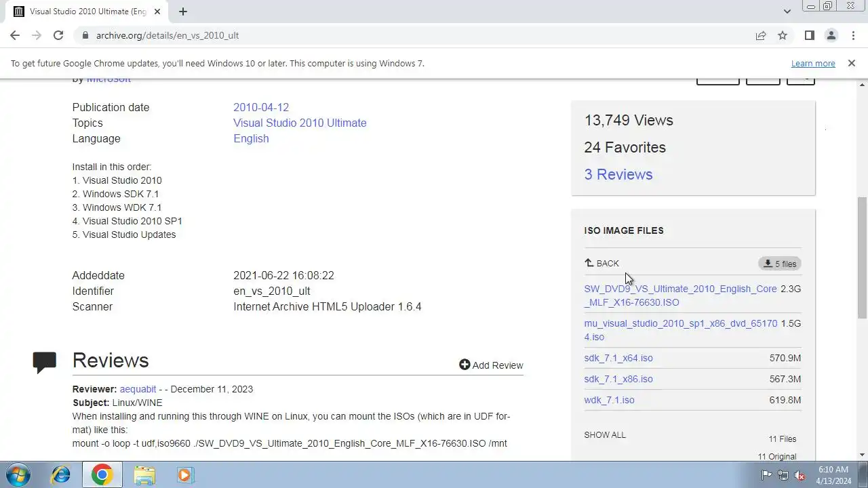
Task: Select the 24 Favorites text
Action: click(625, 147)
